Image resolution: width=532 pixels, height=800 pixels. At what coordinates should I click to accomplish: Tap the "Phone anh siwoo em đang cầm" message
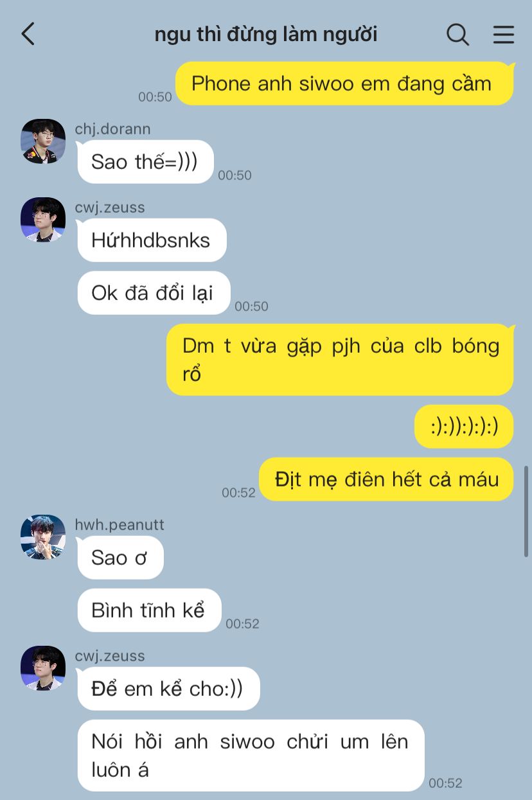344,84
